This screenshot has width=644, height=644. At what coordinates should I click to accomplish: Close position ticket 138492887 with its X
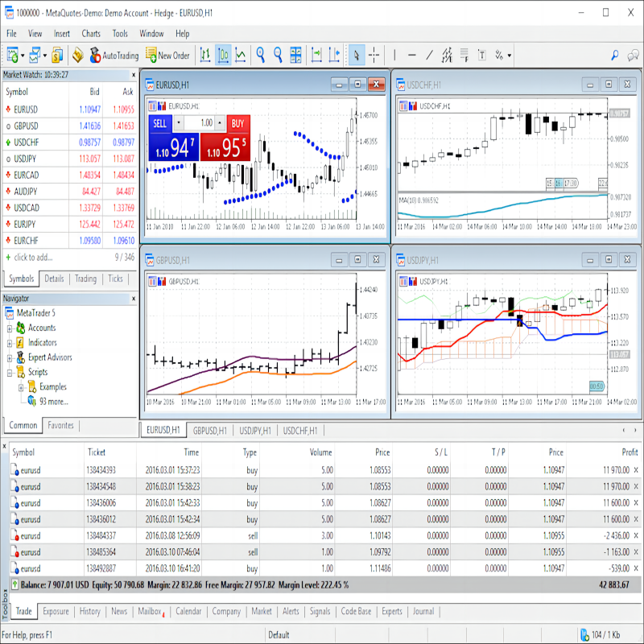pyautogui.click(x=636, y=568)
